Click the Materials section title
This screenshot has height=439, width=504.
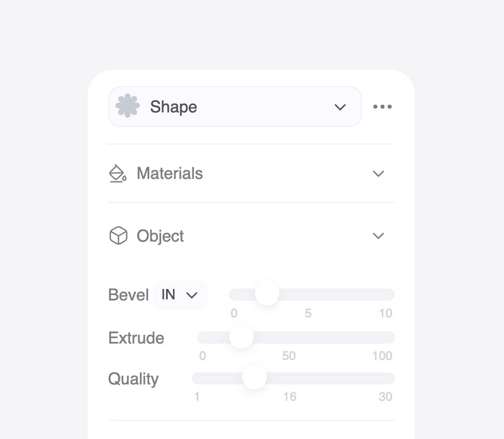coord(170,174)
